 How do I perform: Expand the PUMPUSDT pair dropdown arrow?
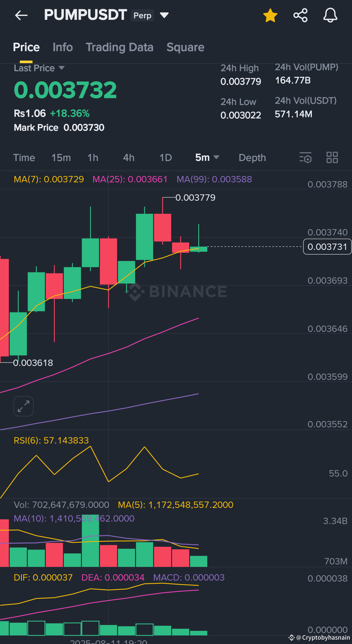[x=164, y=15]
